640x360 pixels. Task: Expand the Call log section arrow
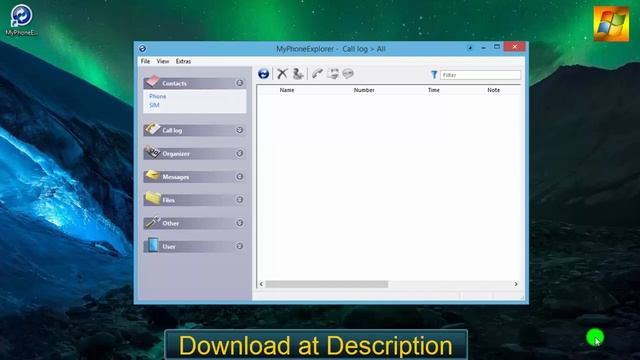tap(240, 130)
